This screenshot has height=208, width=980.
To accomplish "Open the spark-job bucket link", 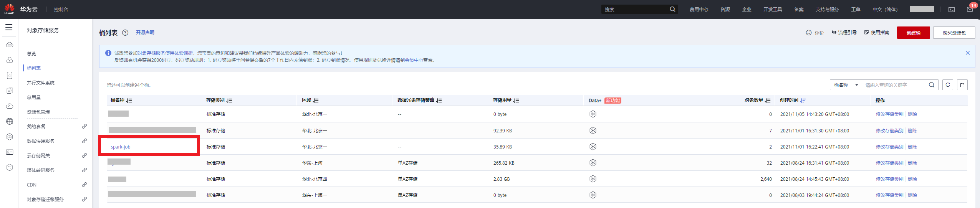I will click(x=121, y=147).
